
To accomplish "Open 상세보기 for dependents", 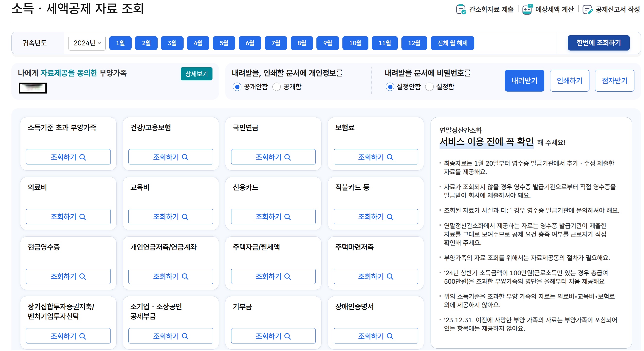I will coord(196,74).
